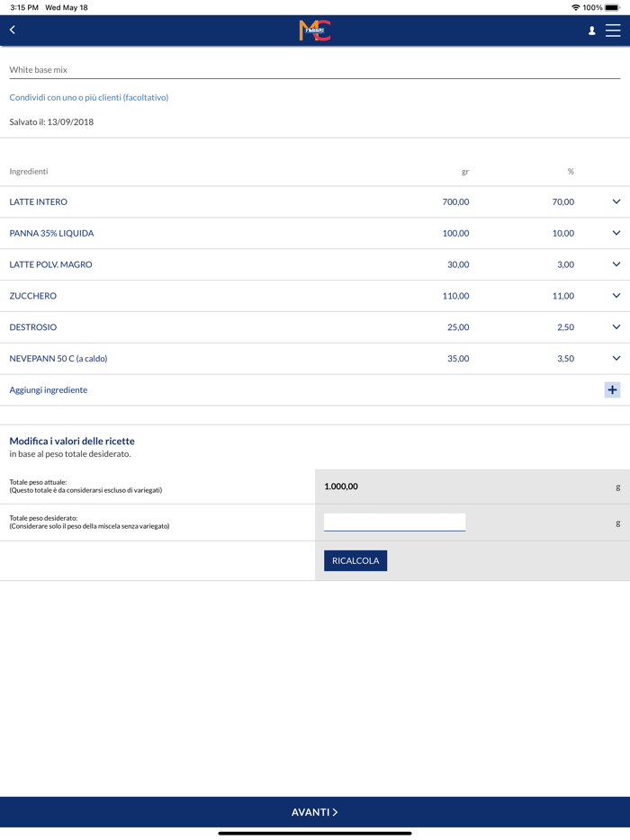Image resolution: width=630 pixels, height=840 pixels.
Task: Edit the White base mix name field
Action: click(x=314, y=69)
